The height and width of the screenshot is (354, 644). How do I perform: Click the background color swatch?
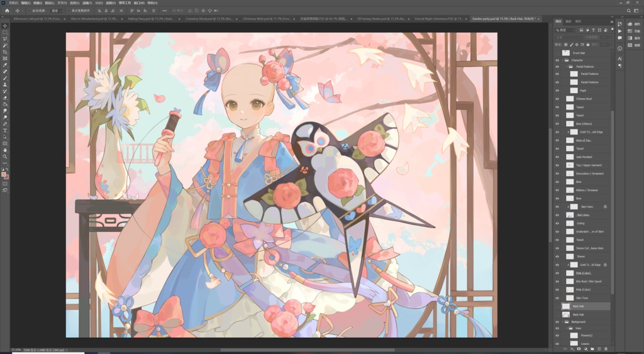coord(7,177)
